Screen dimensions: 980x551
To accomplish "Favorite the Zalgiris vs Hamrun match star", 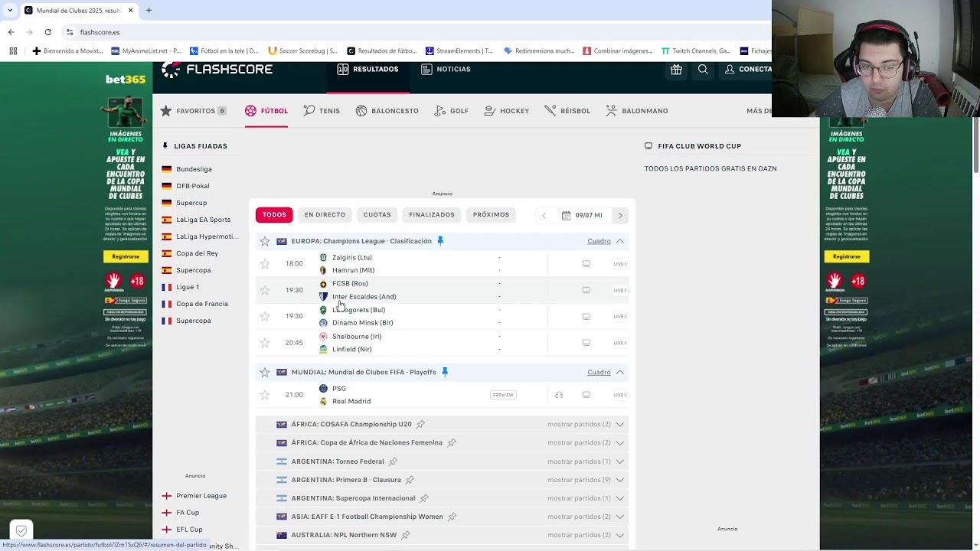I will [x=265, y=264].
